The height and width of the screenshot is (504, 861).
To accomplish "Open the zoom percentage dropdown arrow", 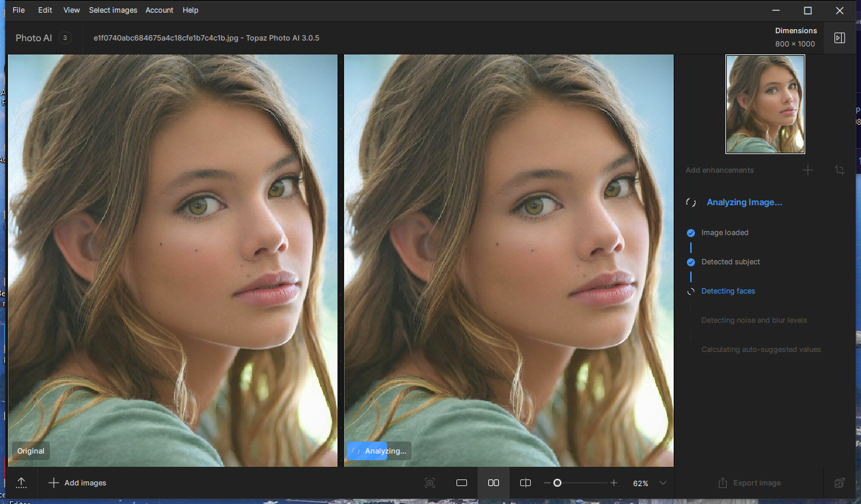I will click(x=663, y=483).
